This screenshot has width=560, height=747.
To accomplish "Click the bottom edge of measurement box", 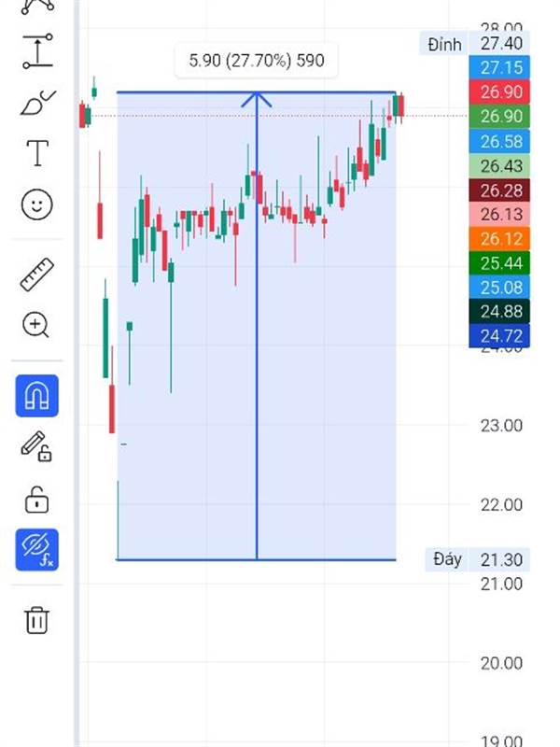I will pyautogui.click(x=256, y=559).
